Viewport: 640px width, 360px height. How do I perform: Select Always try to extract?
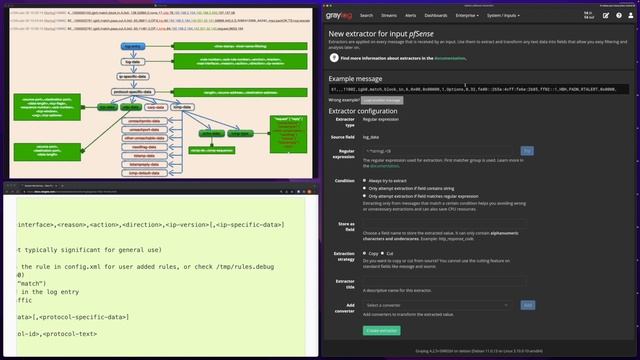pos(364,180)
